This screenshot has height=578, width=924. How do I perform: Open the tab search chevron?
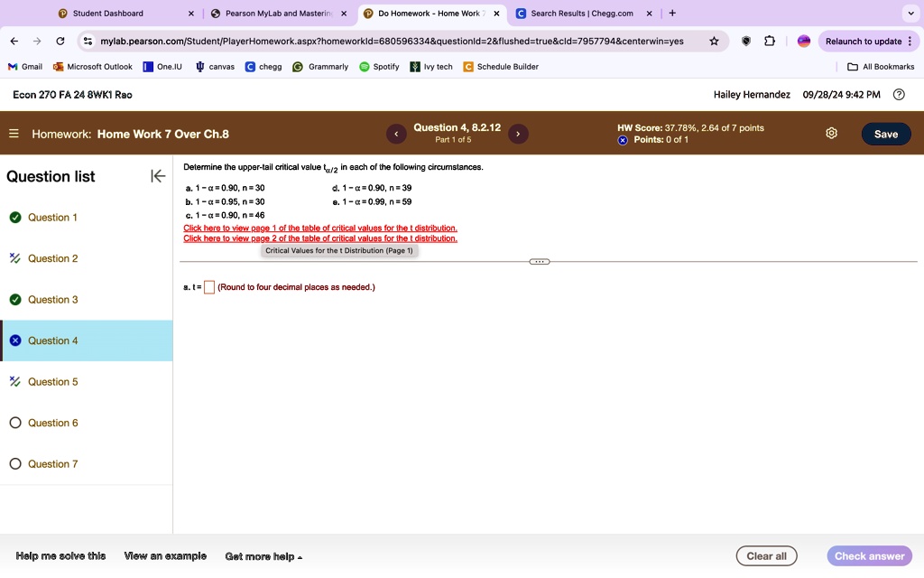click(910, 13)
